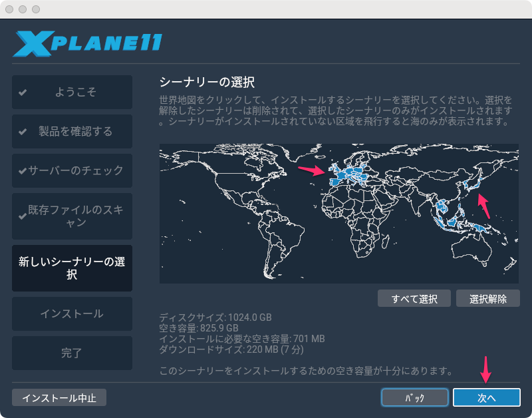Go to the インストール step

(72, 313)
